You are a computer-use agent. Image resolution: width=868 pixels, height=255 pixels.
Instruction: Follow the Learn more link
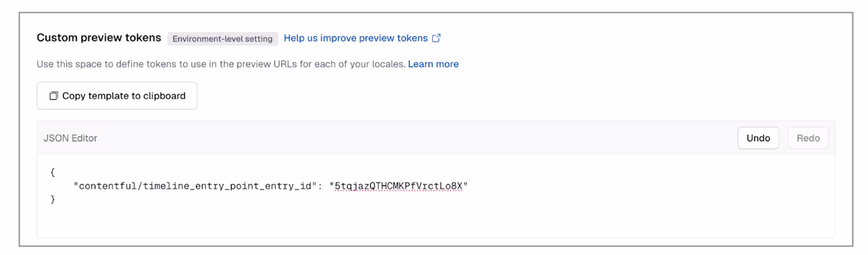pyautogui.click(x=433, y=64)
